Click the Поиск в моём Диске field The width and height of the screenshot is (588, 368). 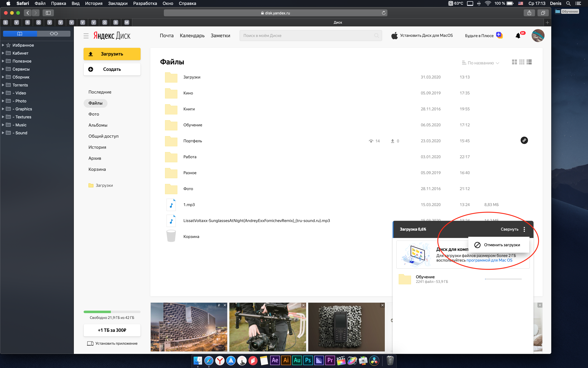point(311,36)
